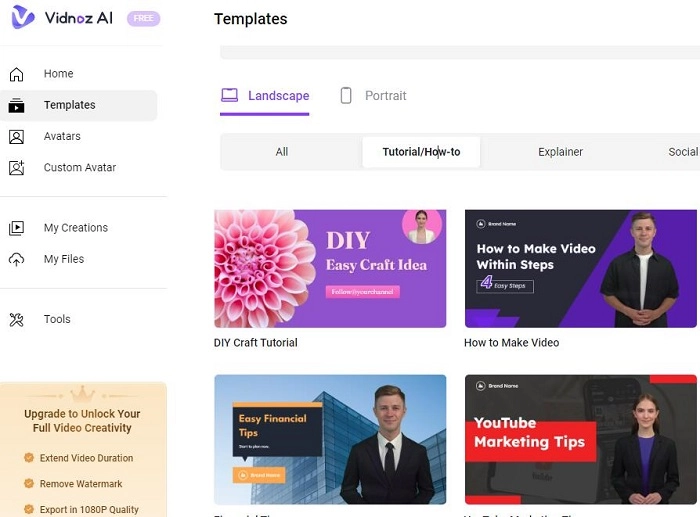
Task: Filter templates by All category
Action: (282, 152)
